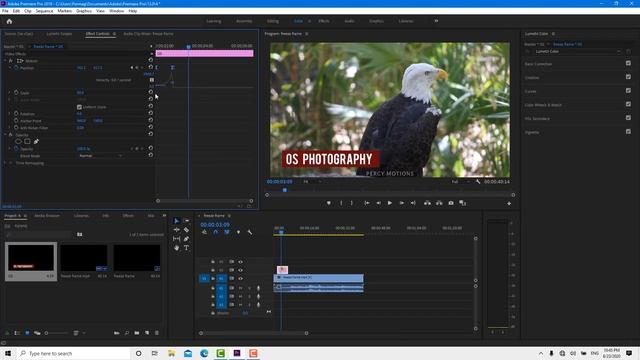Reset the Scale parameter
This screenshot has width=640, height=360.
click(151, 92)
